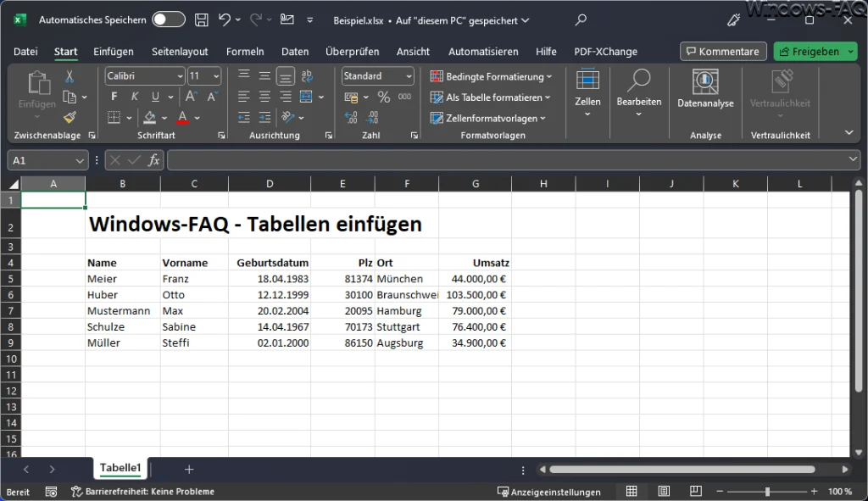The image size is (868, 501).
Task: Click the formula bar input field
Action: (x=513, y=160)
